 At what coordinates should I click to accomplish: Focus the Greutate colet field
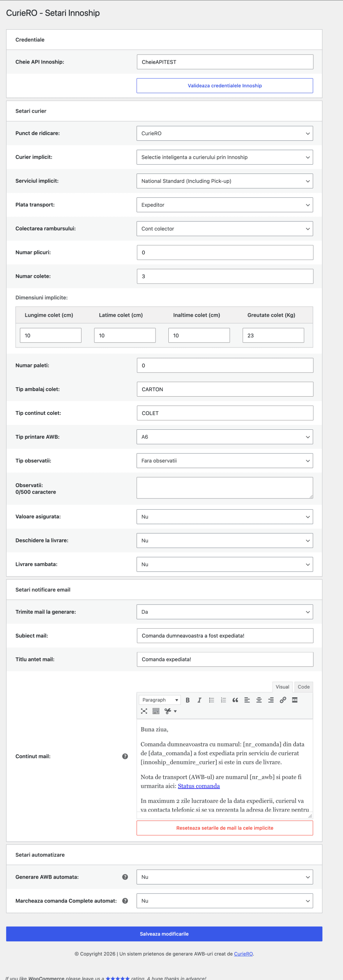tap(273, 335)
